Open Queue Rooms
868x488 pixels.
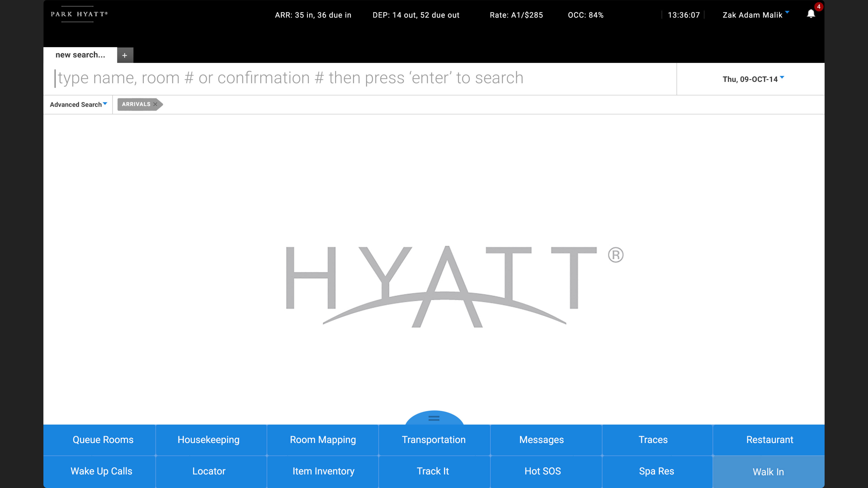point(99,440)
